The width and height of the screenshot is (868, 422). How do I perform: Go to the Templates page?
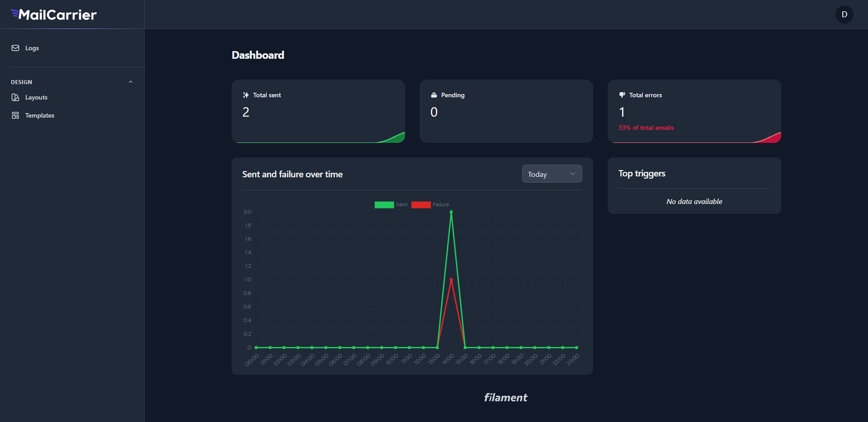click(40, 115)
